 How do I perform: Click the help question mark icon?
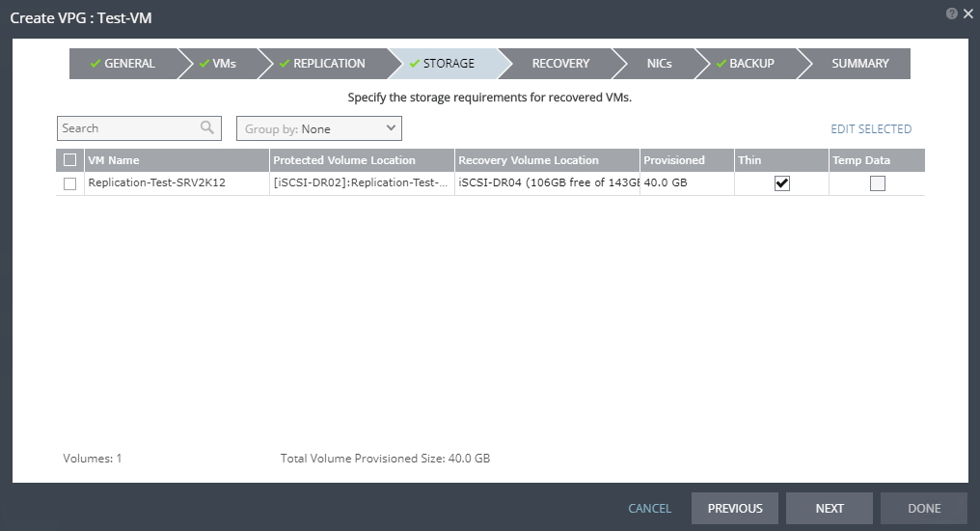[952, 14]
